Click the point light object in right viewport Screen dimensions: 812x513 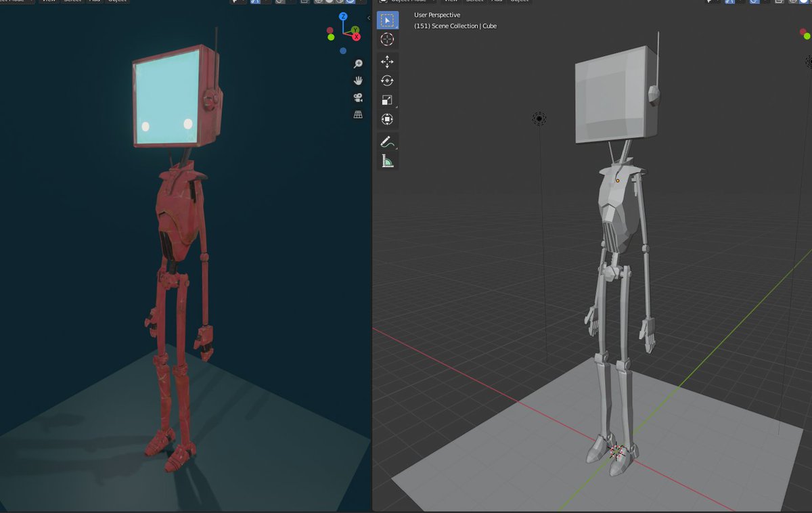pos(539,119)
